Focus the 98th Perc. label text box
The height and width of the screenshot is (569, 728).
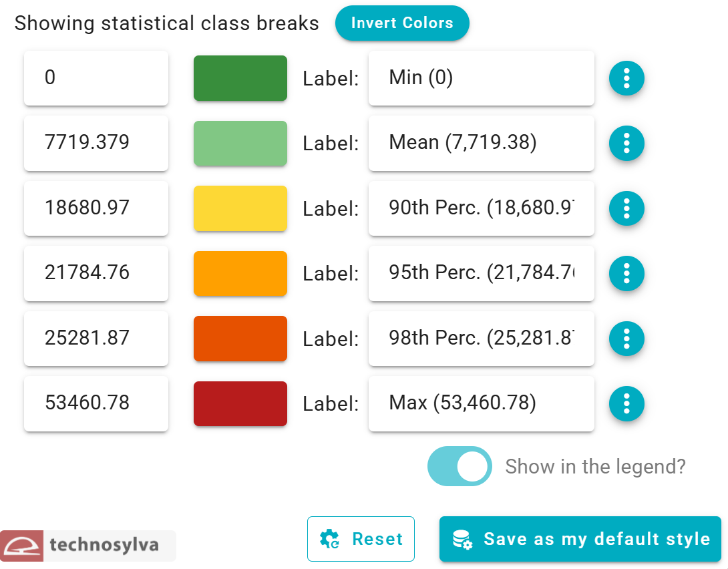point(481,339)
